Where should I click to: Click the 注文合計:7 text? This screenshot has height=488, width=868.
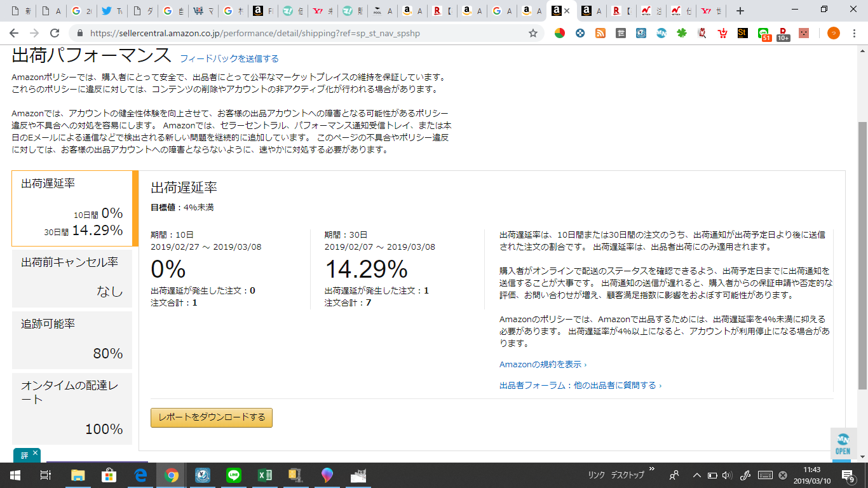348,302
